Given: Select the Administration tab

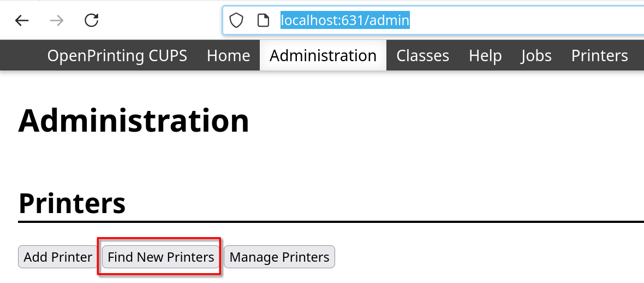Looking at the screenshot, I should tap(323, 56).
